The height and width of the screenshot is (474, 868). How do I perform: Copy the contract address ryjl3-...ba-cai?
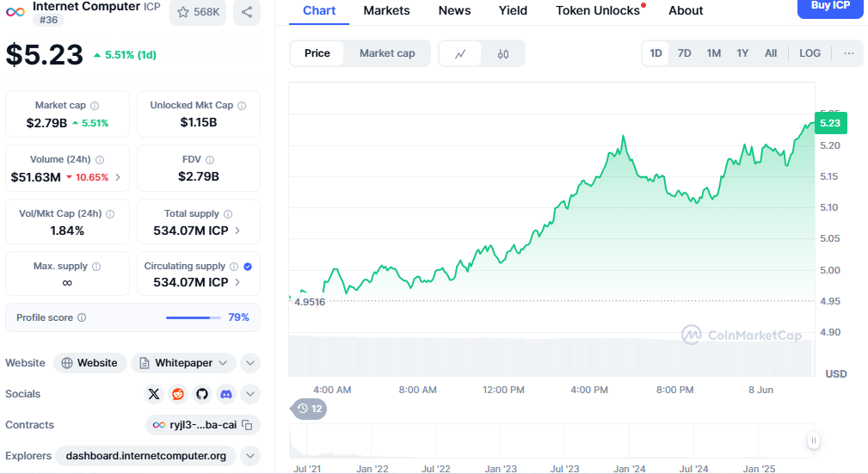pyautogui.click(x=248, y=425)
